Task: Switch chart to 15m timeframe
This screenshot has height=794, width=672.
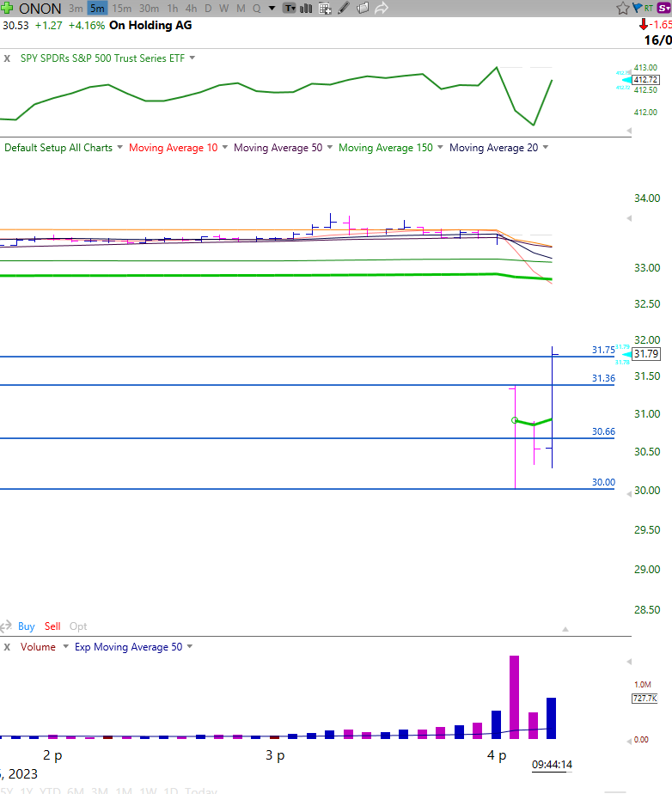Action: tap(121, 9)
